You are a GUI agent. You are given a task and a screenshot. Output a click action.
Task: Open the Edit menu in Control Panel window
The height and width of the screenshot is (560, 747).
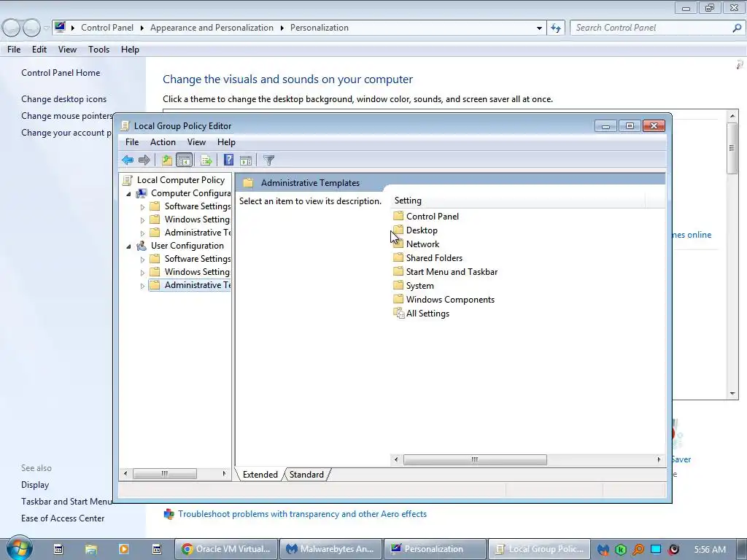click(x=39, y=50)
